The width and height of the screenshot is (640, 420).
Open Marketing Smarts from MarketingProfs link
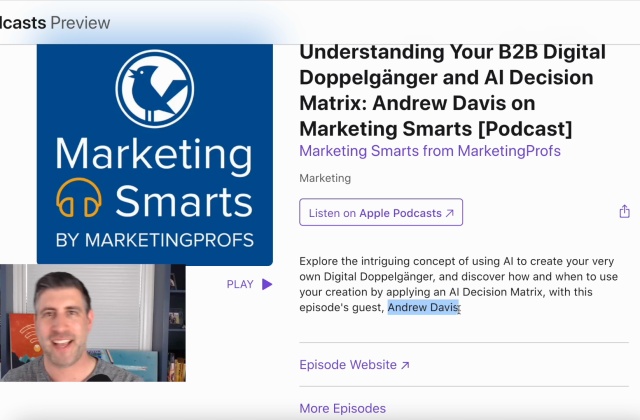tap(430, 151)
